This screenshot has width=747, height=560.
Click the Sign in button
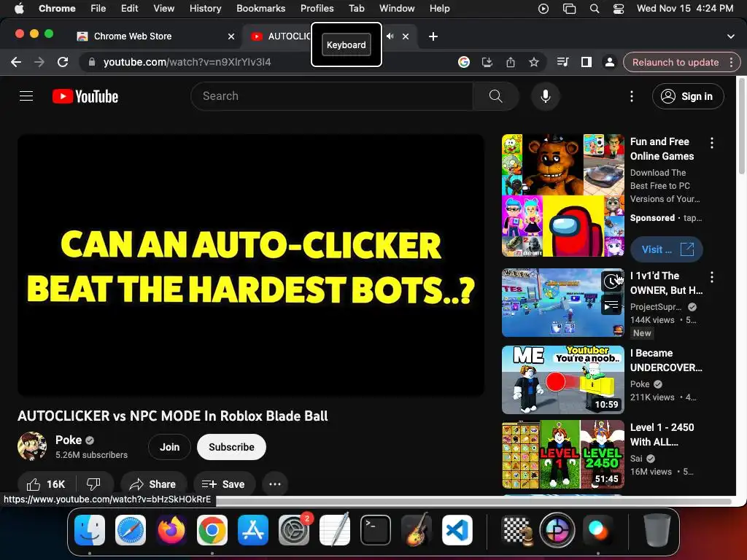pyautogui.click(x=688, y=96)
